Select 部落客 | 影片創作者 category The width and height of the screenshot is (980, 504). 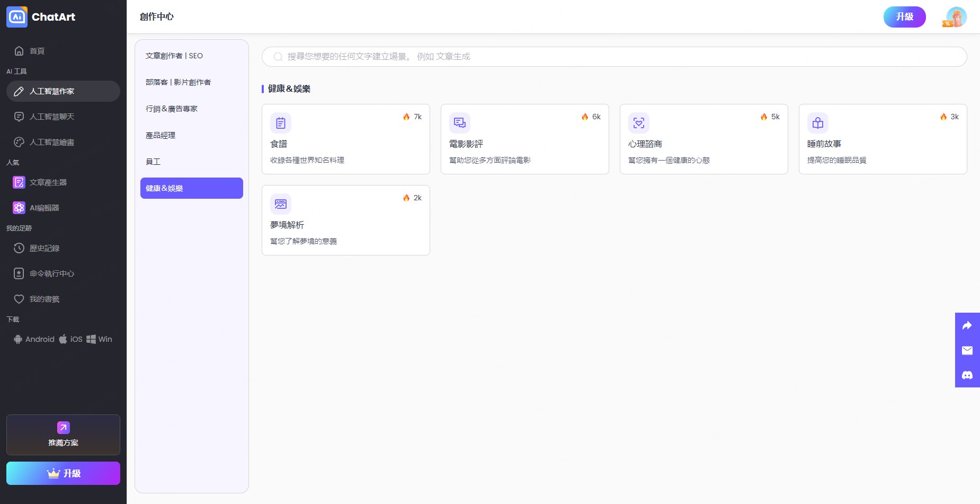[x=192, y=82]
